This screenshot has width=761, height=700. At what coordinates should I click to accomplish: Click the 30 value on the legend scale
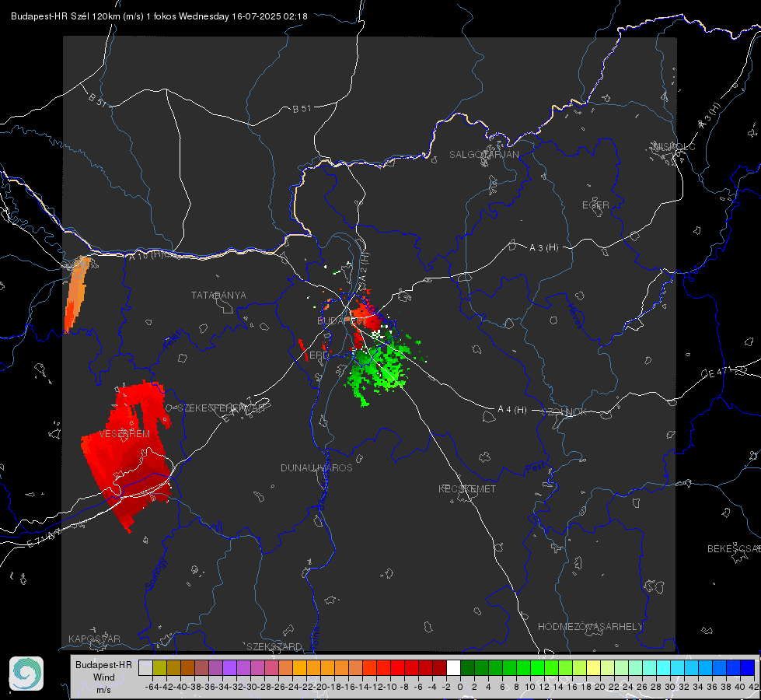[670, 687]
